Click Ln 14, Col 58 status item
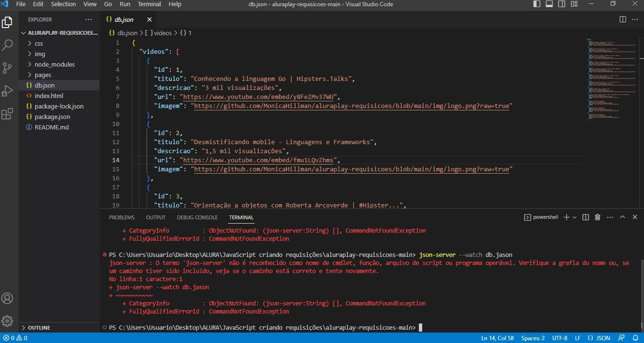Viewport: 644px width, 343px height. pyautogui.click(x=497, y=338)
